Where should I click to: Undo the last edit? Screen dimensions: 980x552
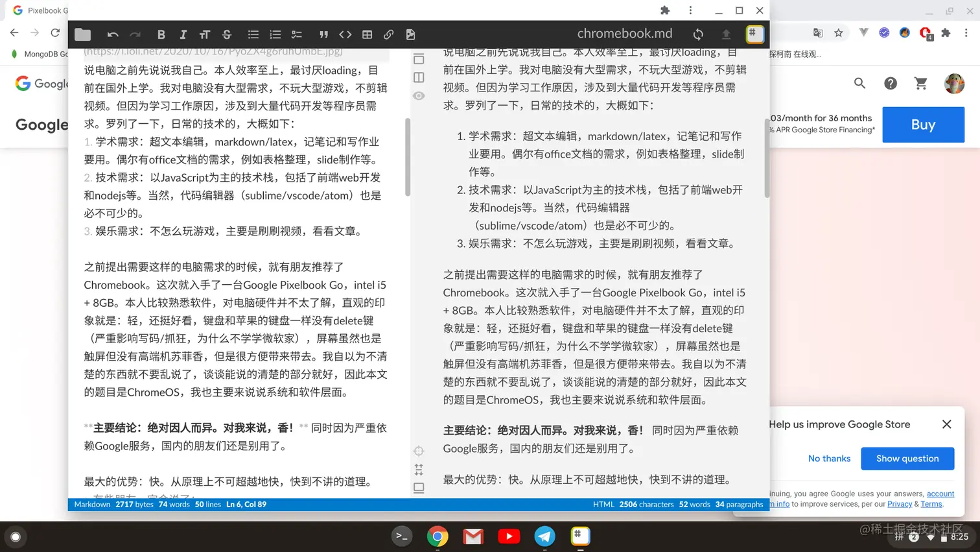click(x=113, y=34)
